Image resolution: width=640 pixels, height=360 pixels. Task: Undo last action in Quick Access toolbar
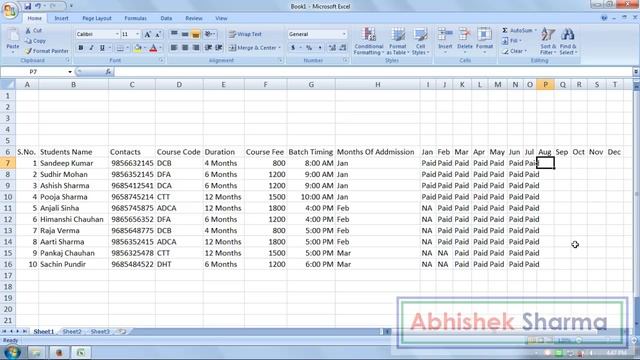click(38, 6)
